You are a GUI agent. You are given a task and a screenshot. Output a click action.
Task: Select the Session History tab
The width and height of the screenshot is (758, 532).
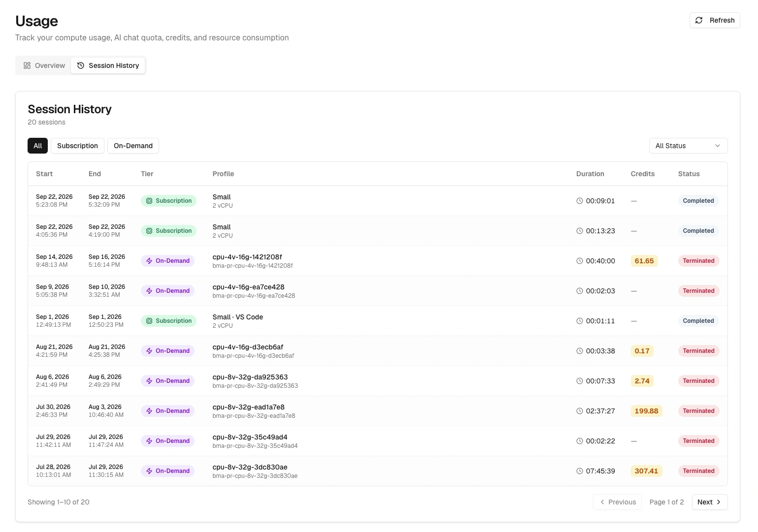point(108,65)
